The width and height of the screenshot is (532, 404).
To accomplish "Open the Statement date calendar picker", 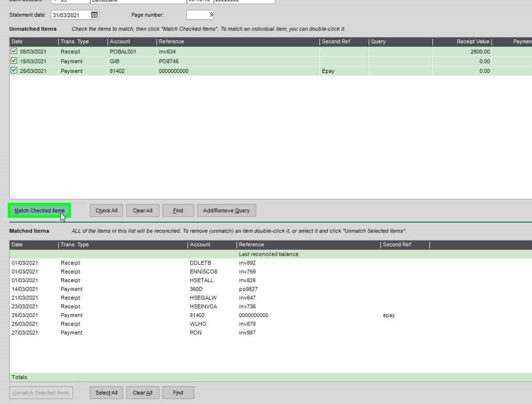I will point(94,15).
